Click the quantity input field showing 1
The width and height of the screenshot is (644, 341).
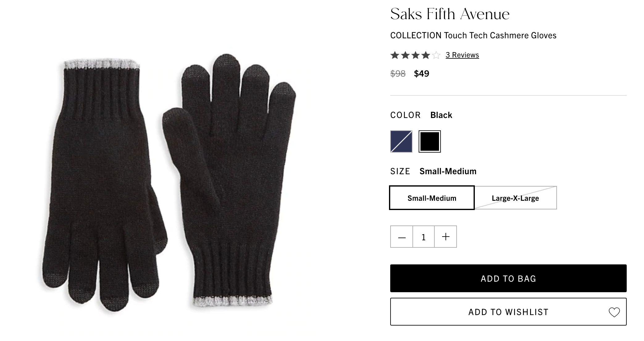pos(424,237)
